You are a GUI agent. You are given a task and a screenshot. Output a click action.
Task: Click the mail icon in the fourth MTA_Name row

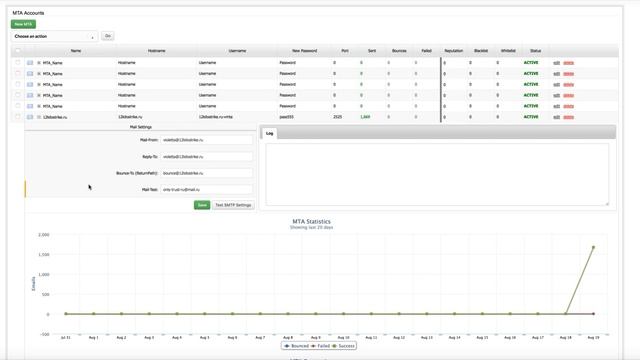(x=30, y=96)
